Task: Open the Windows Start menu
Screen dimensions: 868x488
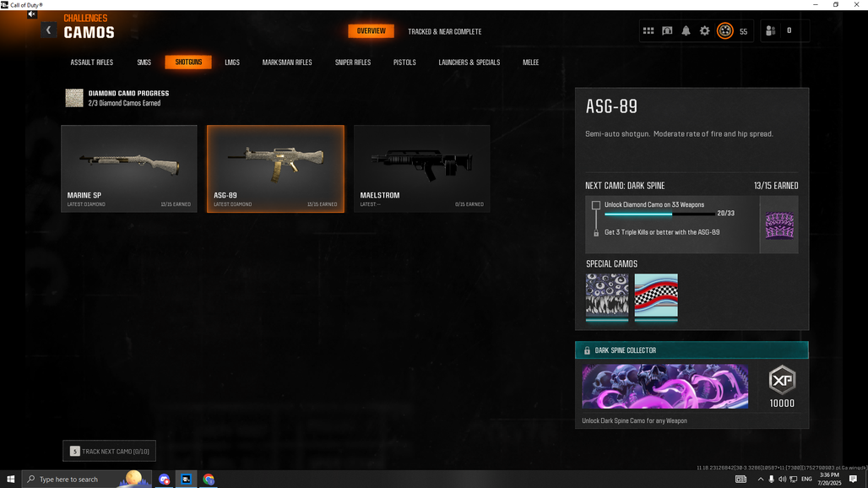Action: [x=10, y=480]
